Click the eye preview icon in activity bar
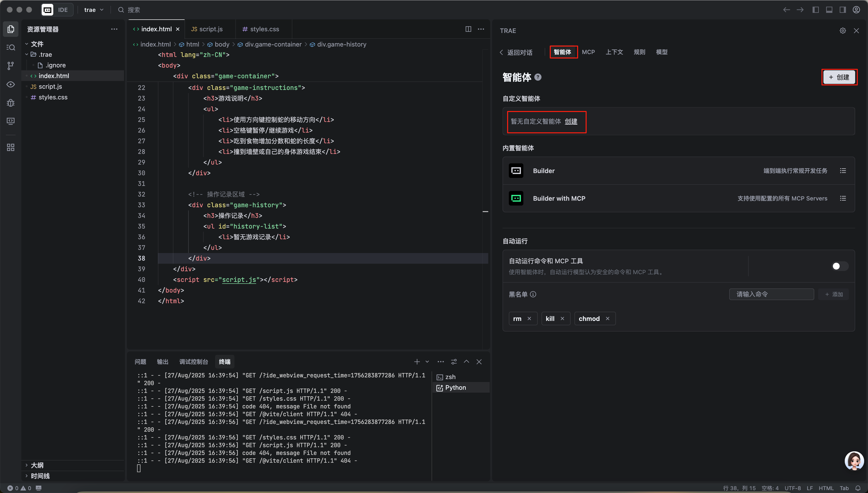Screen dimensions: 868x493 coord(10,84)
